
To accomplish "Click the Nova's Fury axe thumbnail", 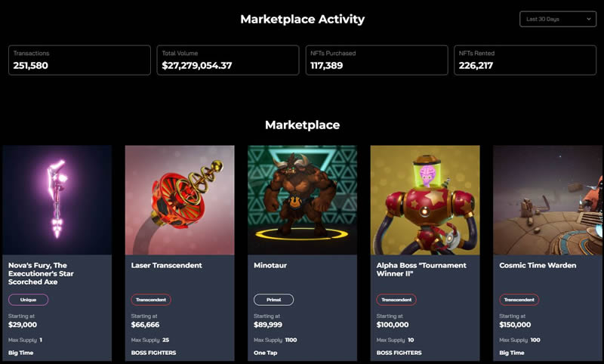I will click(57, 199).
